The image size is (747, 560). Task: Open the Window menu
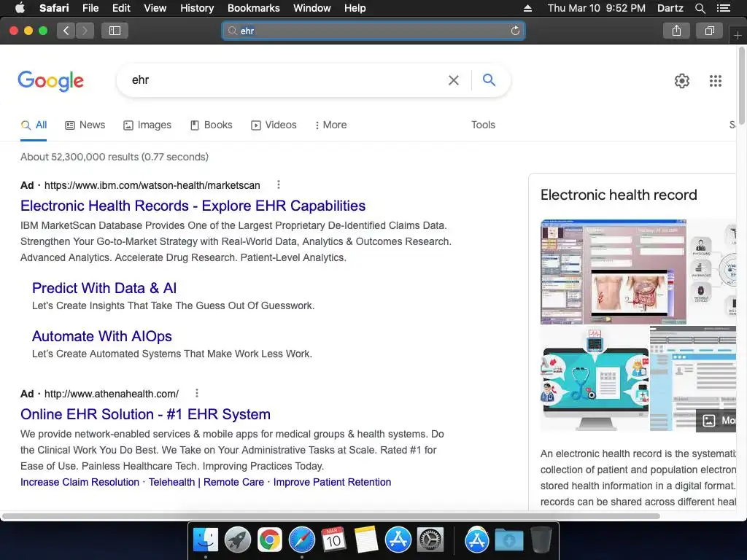[311, 8]
